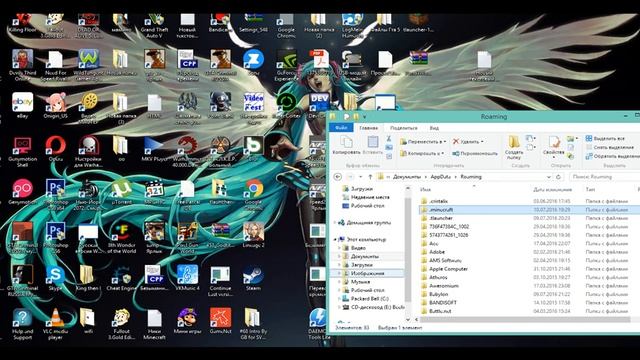Open recent locations dropdown arrow
The width and height of the screenshot is (640, 360).
[360, 177]
